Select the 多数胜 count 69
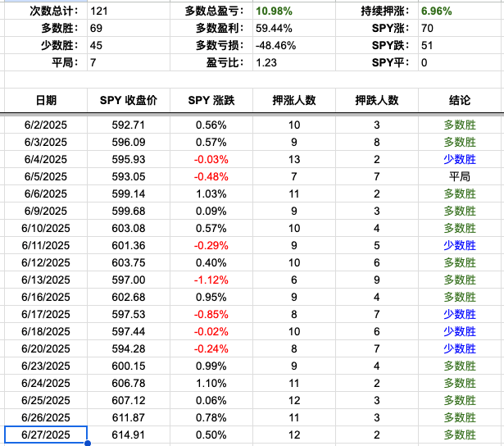The height and width of the screenshot is (446, 504). [96, 29]
